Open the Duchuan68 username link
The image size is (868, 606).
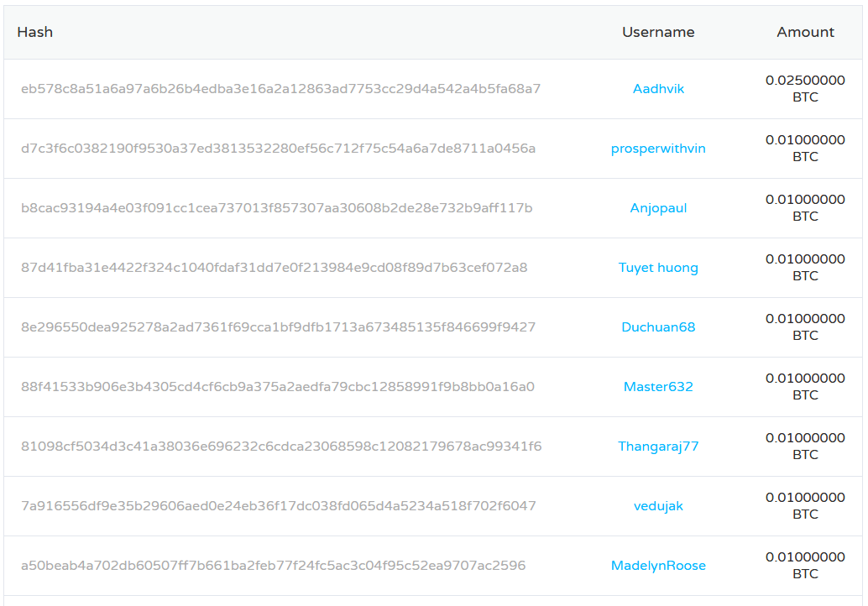coord(658,327)
